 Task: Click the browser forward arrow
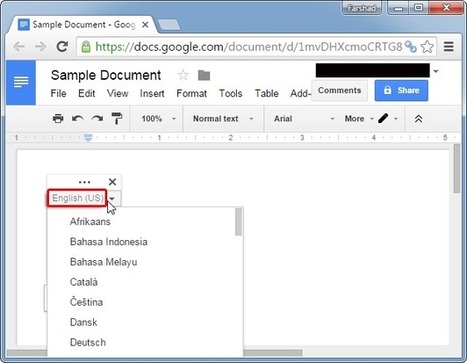40,47
